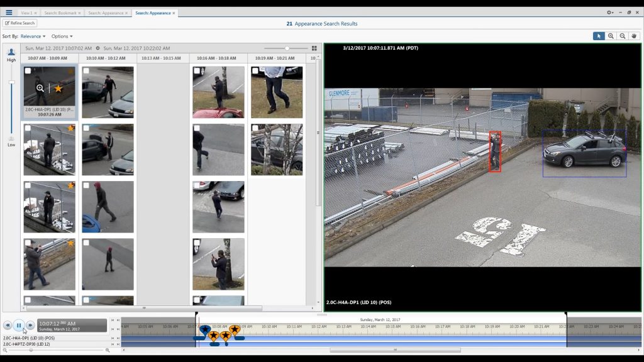The height and width of the screenshot is (362, 644).
Task: Tick checkbox on thumbnail of person in jeans on grass
Action: [x=255, y=71]
